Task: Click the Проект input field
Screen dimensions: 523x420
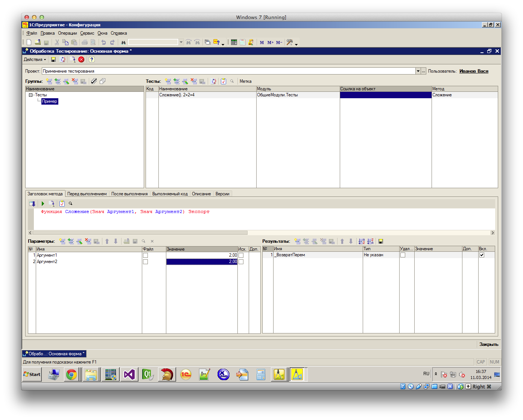Action: pos(229,71)
